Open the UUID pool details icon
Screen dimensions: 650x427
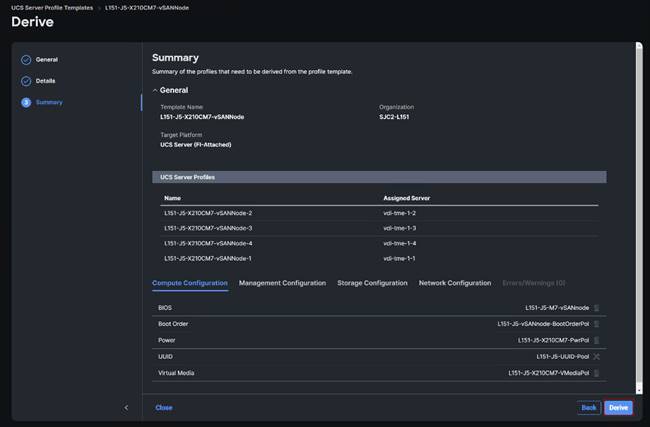click(597, 357)
